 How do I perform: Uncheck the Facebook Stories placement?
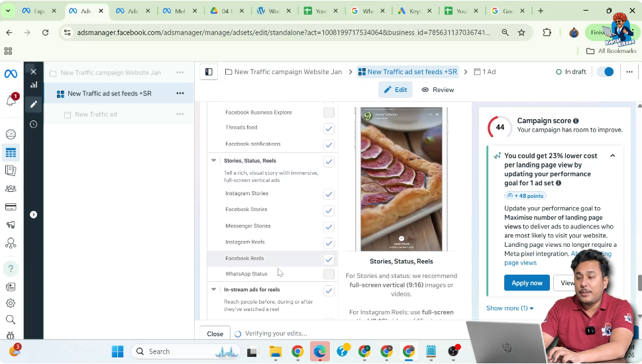329,210
